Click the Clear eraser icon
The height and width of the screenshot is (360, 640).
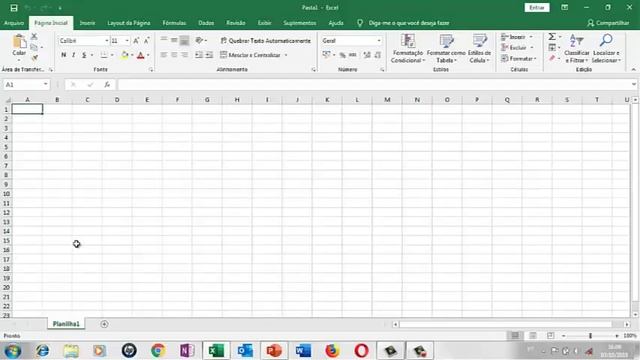click(552, 58)
